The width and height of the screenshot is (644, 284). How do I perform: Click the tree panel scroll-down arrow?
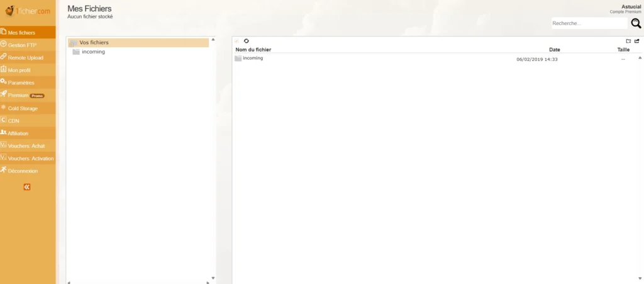[x=213, y=278]
